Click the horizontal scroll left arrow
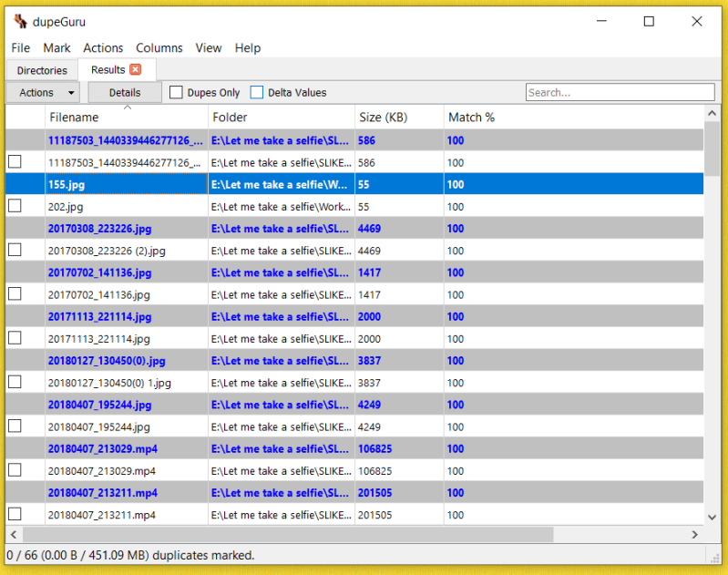The height and width of the screenshot is (575, 728). pyautogui.click(x=14, y=535)
